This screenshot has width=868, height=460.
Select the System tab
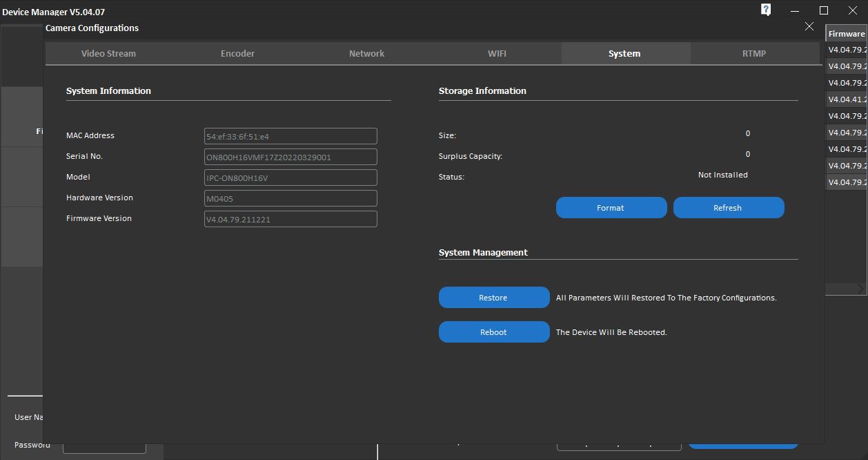click(x=624, y=53)
